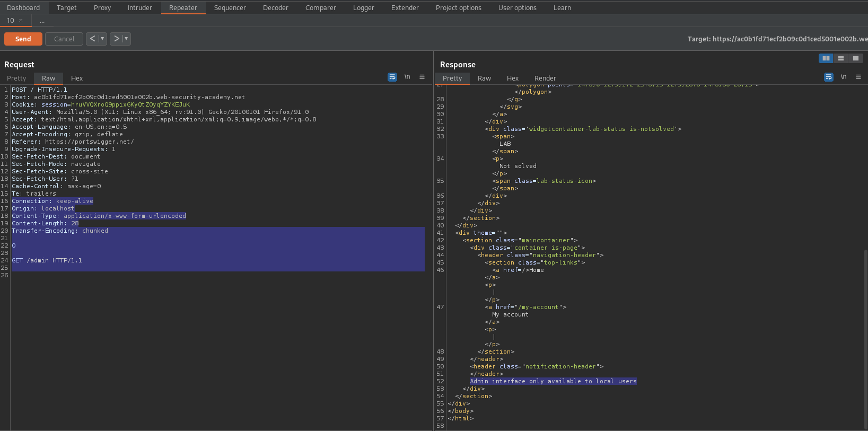868x431 pixels.
Task: Go back to previous request in history
Action: click(92, 39)
